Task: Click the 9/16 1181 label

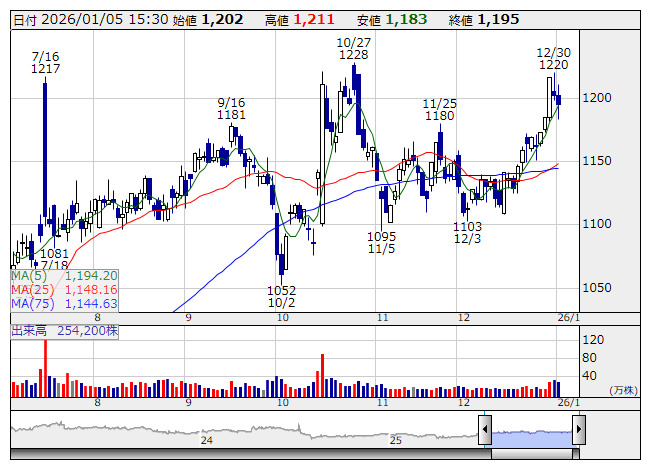Action: 231,109
